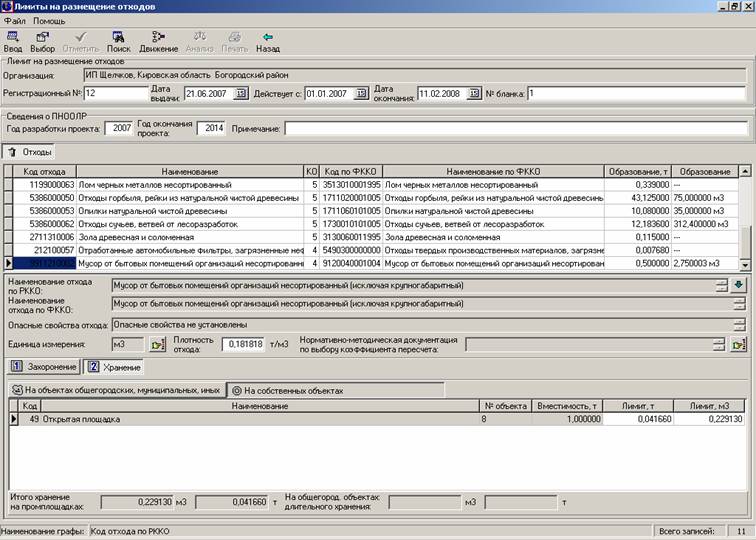Screen dimensions: 756x540
Task: Go back with the Назад arrow icon
Action: coord(267,40)
